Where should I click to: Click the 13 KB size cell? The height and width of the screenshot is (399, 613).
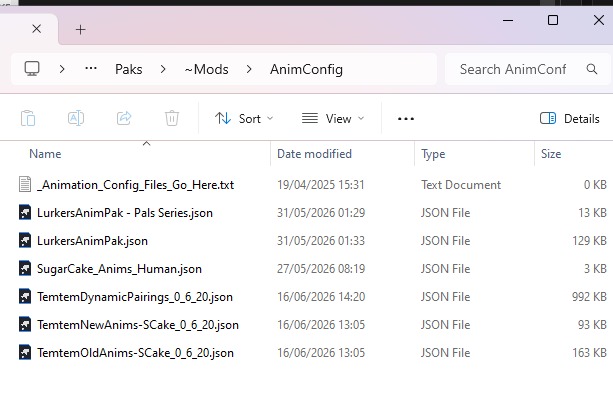point(592,213)
